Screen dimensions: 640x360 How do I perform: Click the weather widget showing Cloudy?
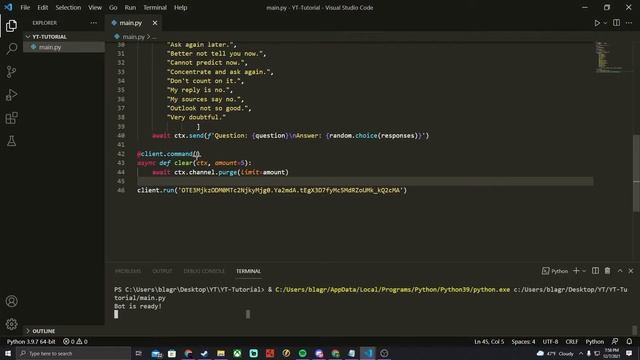coord(555,353)
